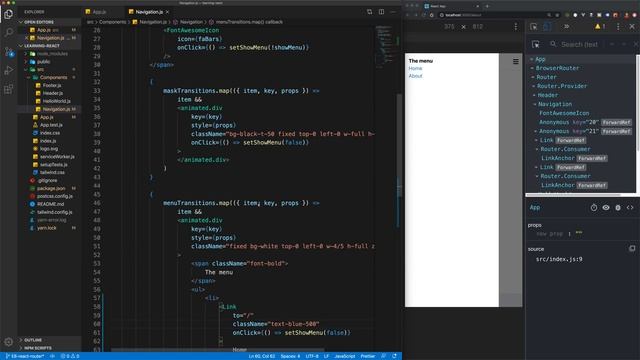The width and height of the screenshot is (640, 360).
Task: Click Components in the editor breadcrumb
Action: [x=113, y=22]
